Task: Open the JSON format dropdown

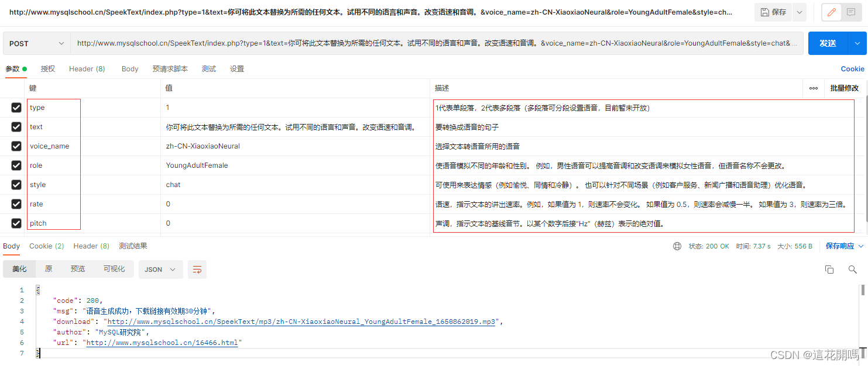Action: click(x=160, y=270)
